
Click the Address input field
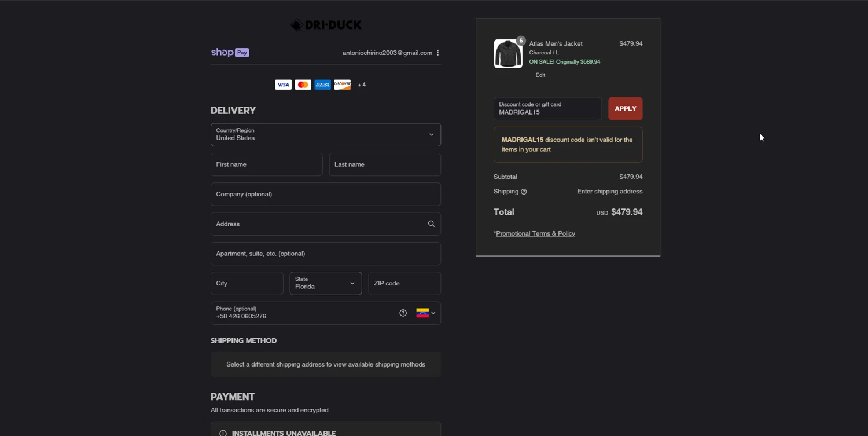[x=326, y=224]
